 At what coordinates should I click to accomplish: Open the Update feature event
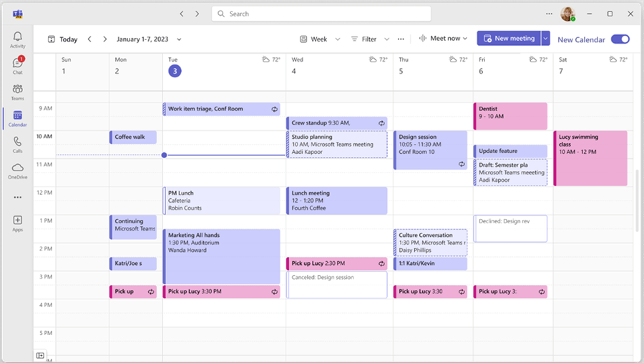(510, 151)
